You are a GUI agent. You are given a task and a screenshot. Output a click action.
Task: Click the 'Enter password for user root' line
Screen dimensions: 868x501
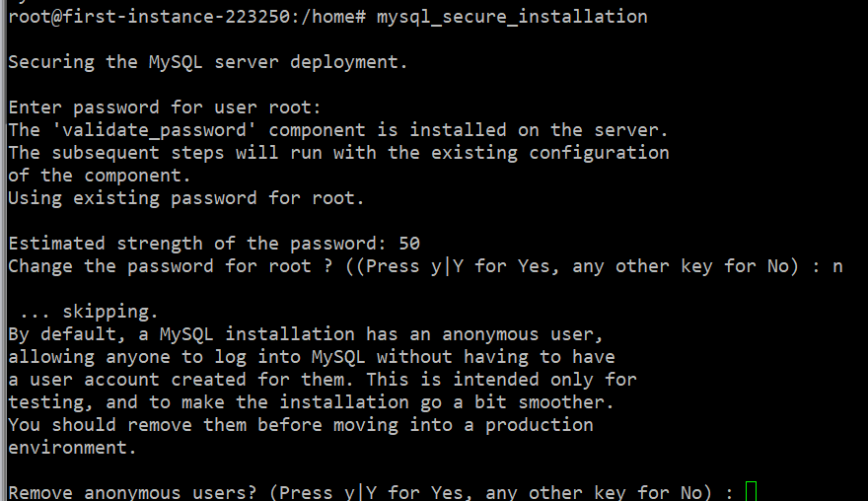coord(165,107)
